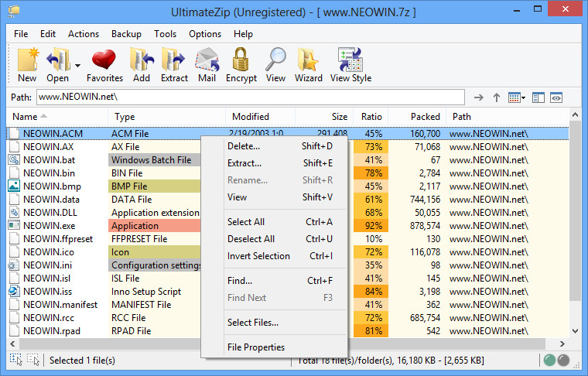Click the View Style toolbar icon
Screen dimensions: 588x376
point(350,60)
